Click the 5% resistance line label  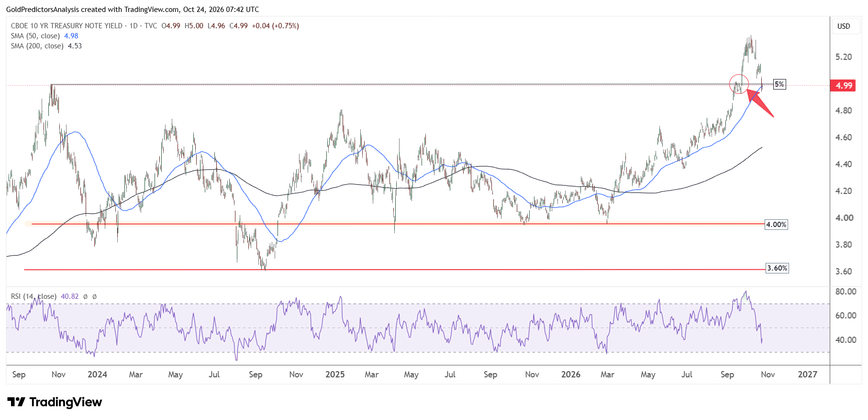779,84
